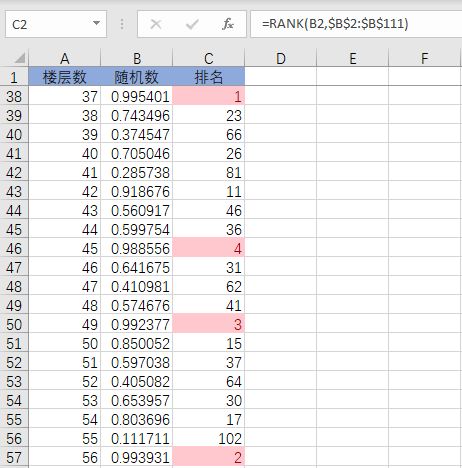Select rank cell showing 62
This screenshot has height=468, width=462.
pyautogui.click(x=209, y=286)
